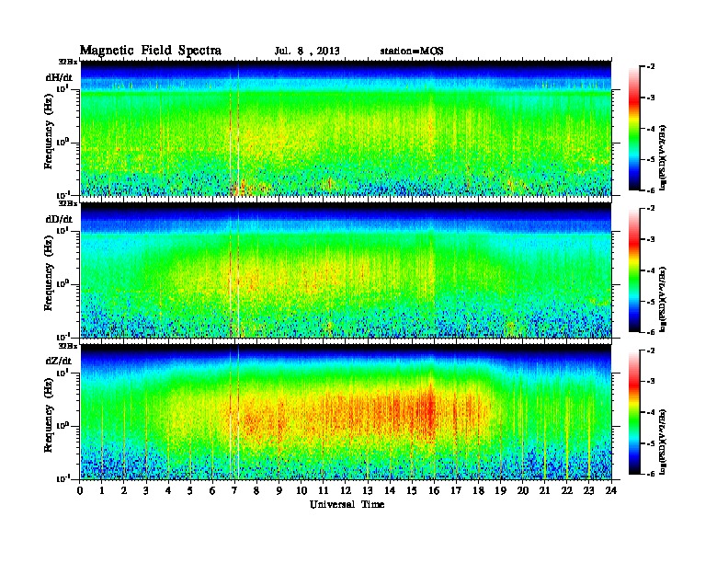Click the "-6" tick on dH/dt color scale
Screen dimensions: 728x563
click(651, 190)
